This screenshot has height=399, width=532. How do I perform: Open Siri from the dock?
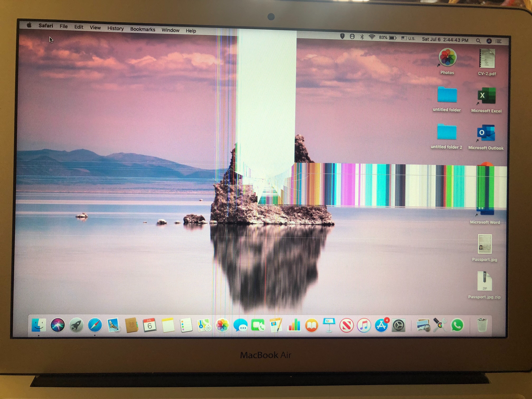(58, 325)
